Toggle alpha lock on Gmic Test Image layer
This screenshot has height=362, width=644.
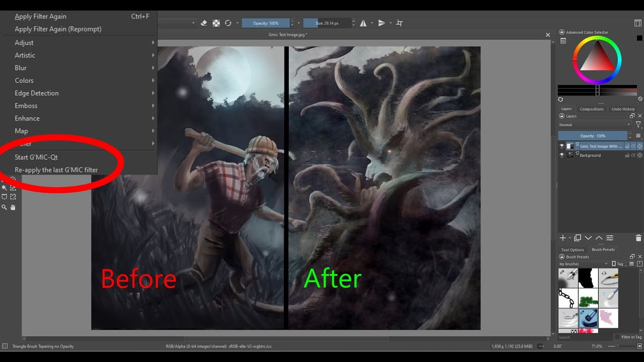(640, 146)
